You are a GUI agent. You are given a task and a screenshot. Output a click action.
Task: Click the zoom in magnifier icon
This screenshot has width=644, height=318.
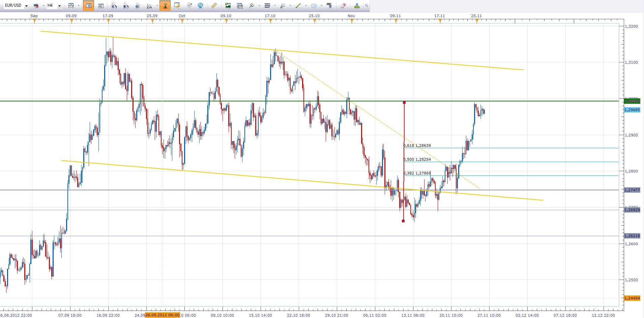click(x=114, y=6)
